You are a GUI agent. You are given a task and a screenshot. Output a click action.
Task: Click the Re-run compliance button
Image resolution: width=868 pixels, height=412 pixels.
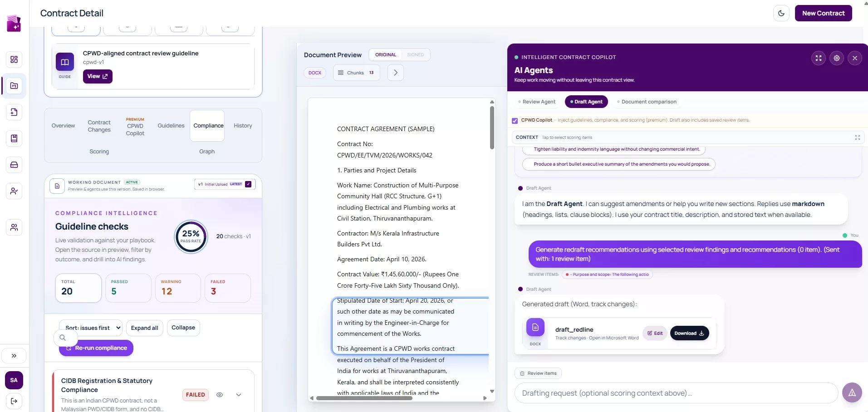96,348
